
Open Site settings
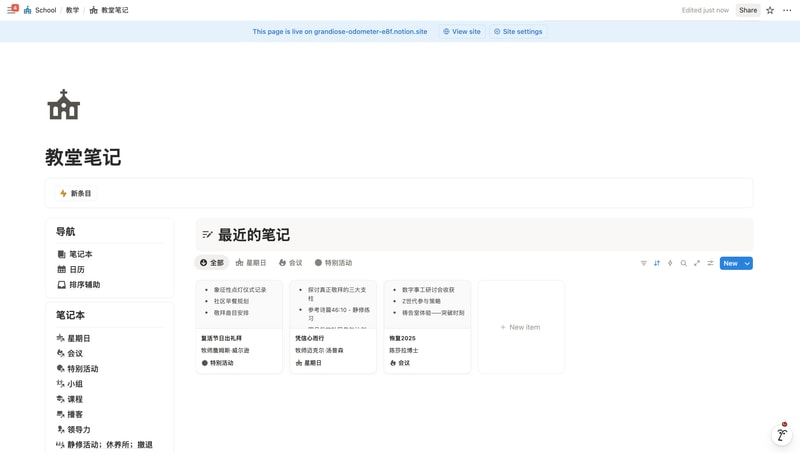[518, 32]
